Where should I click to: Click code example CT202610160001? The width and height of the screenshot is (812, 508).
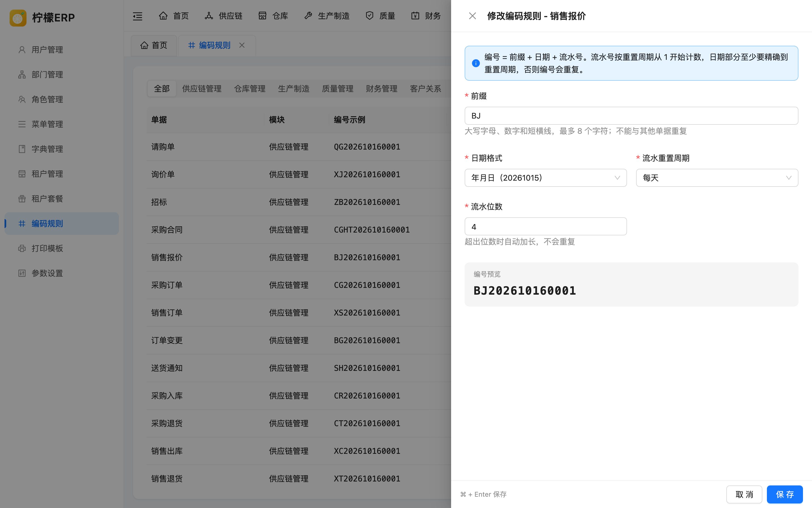point(367,423)
